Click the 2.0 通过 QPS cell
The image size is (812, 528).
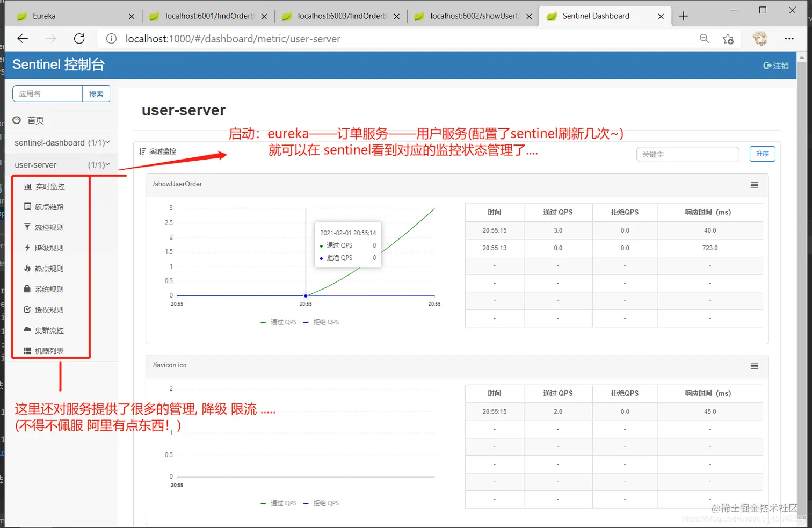(x=558, y=411)
